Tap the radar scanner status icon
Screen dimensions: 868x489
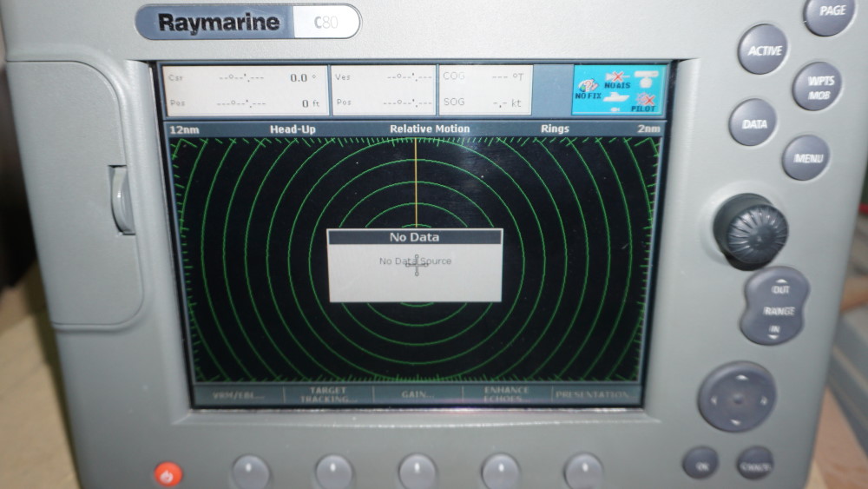[x=646, y=79]
